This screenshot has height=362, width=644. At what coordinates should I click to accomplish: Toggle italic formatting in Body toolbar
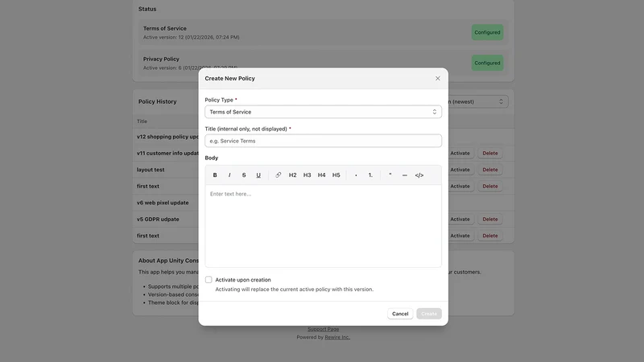[x=229, y=175]
